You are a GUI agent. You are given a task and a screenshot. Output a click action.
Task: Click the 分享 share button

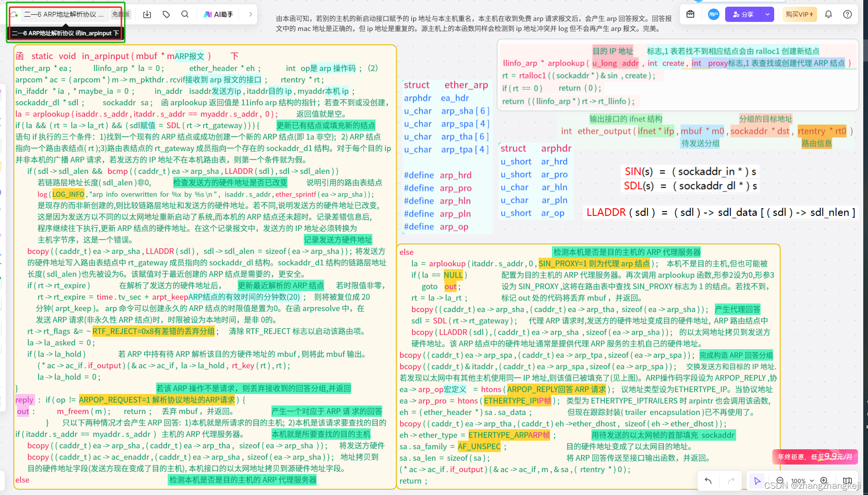[x=743, y=14]
